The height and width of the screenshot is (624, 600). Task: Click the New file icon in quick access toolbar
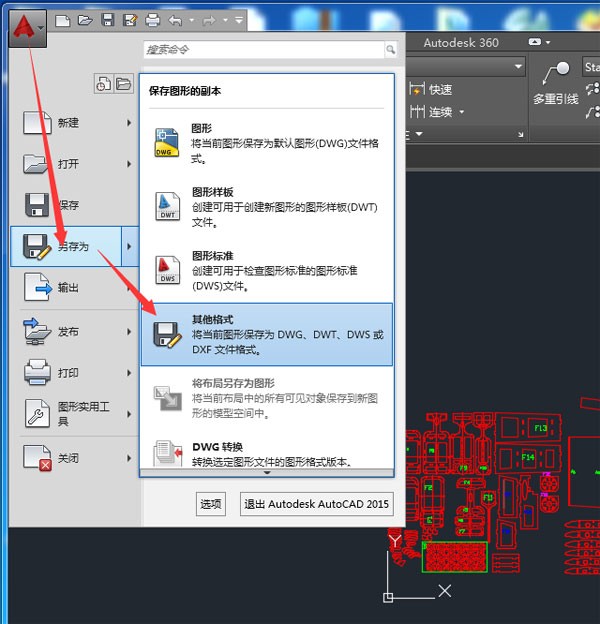tap(63, 20)
